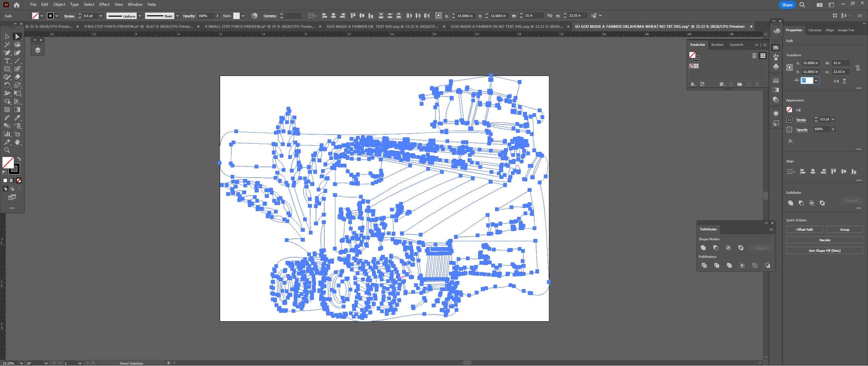This screenshot has height=366, width=868.
Task: Select the Scale tool
Action: pos(17,85)
